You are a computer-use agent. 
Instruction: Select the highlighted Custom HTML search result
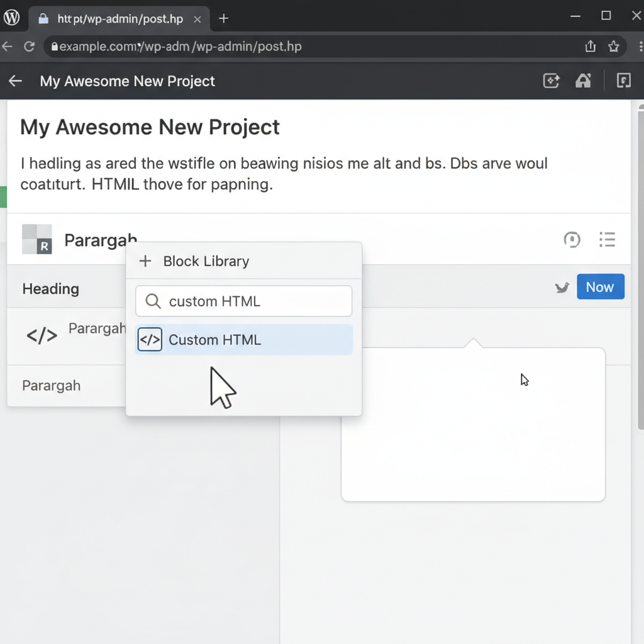pyautogui.click(x=214, y=340)
